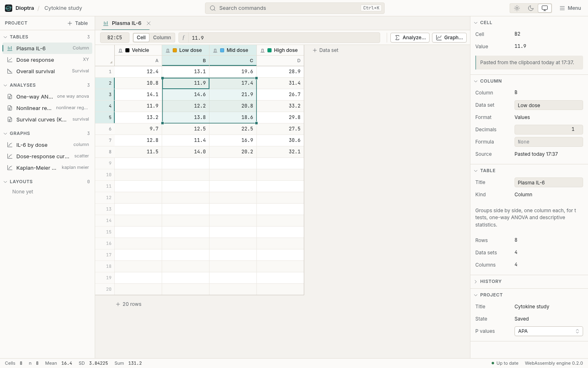Switch to Column mode toggle
The width and height of the screenshot is (588, 368).
(x=162, y=38)
